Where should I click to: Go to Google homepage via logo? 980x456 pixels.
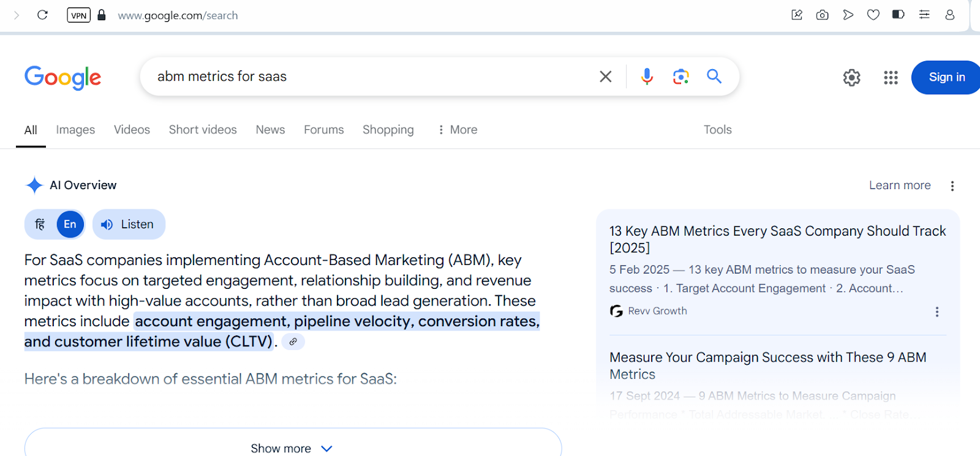[63, 78]
